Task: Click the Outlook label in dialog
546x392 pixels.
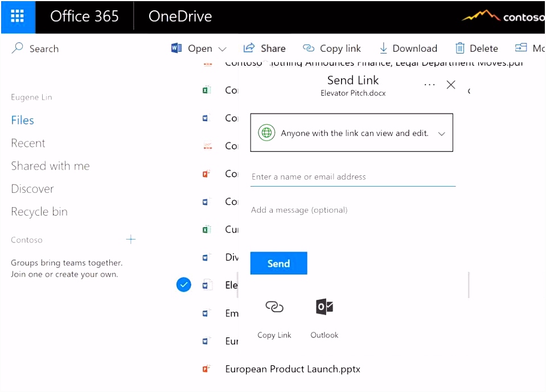Action: click(x=325, y=335)
